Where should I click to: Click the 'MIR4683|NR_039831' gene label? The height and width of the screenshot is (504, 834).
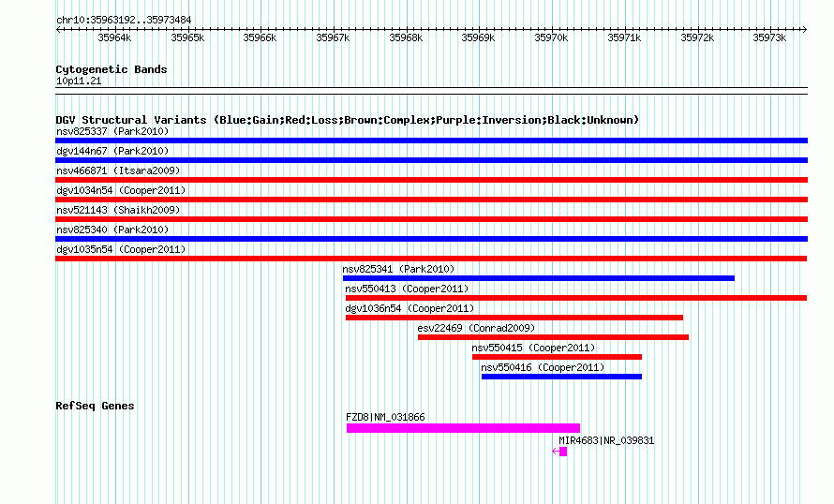point(606,440)
